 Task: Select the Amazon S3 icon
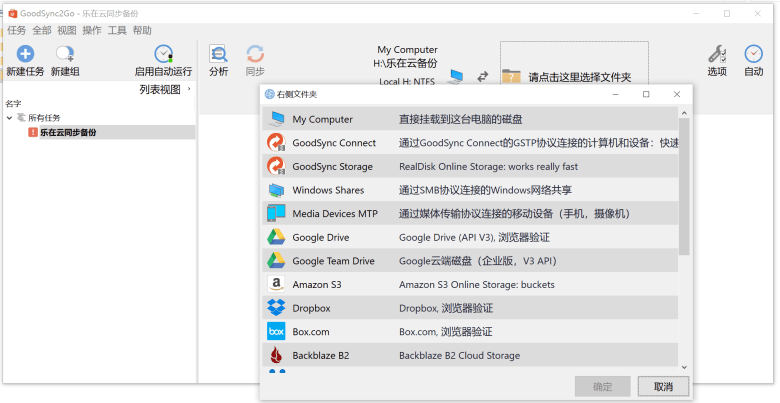point(276,285)
